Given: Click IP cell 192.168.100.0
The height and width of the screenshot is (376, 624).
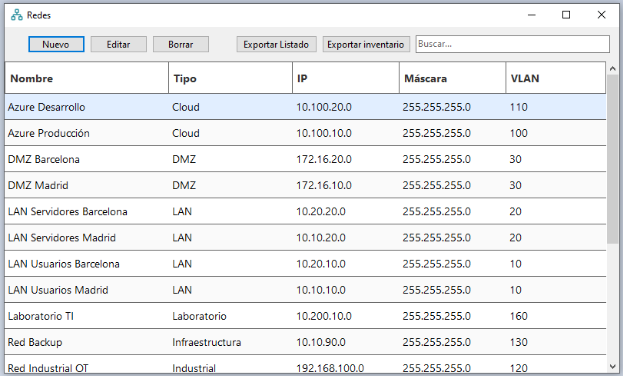Looking at the screenshot, I should click(330, 368).
